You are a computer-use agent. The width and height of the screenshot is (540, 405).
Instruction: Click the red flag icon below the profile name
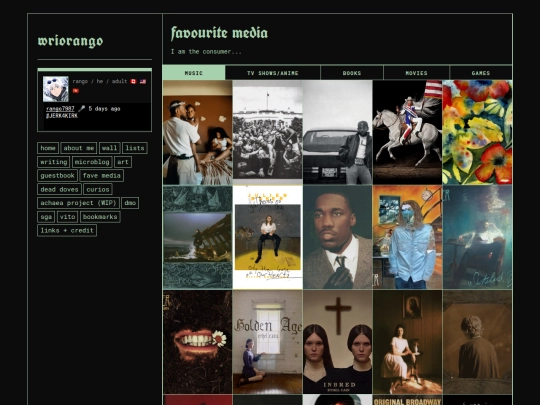tap(76, 91)
